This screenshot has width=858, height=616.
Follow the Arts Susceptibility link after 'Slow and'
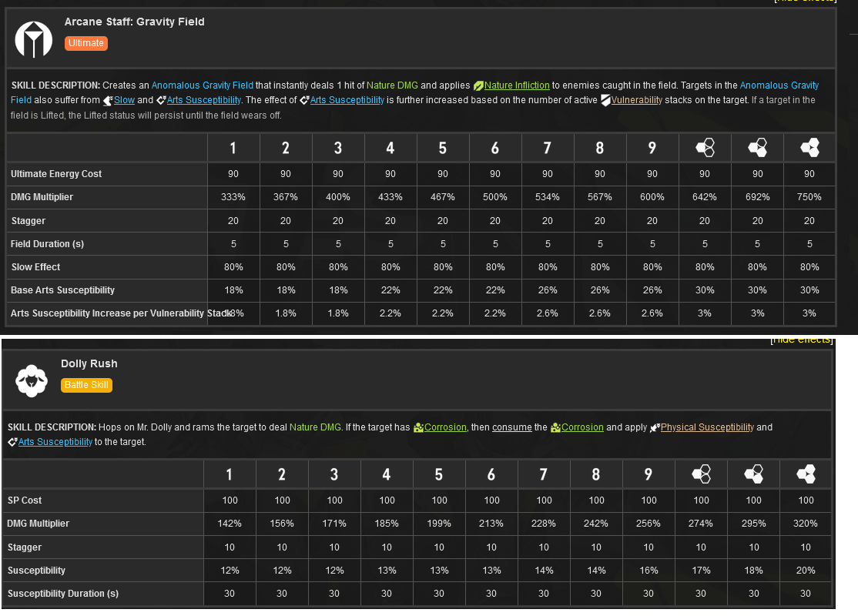coord(203,100)
